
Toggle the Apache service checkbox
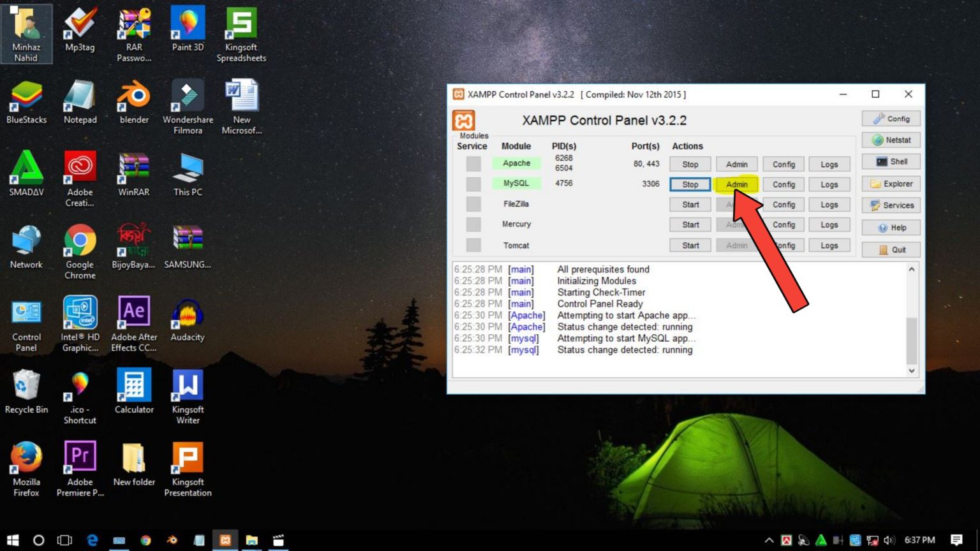473,164
